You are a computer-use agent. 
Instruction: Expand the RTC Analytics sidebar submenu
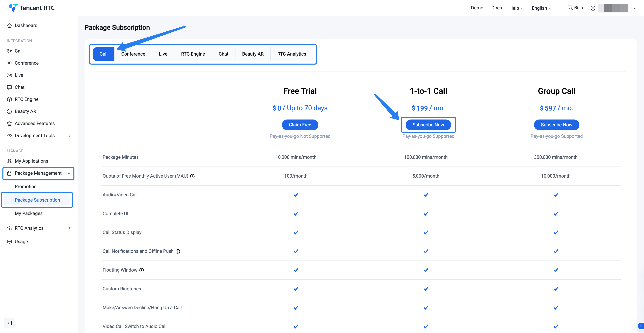coord(69,228)
